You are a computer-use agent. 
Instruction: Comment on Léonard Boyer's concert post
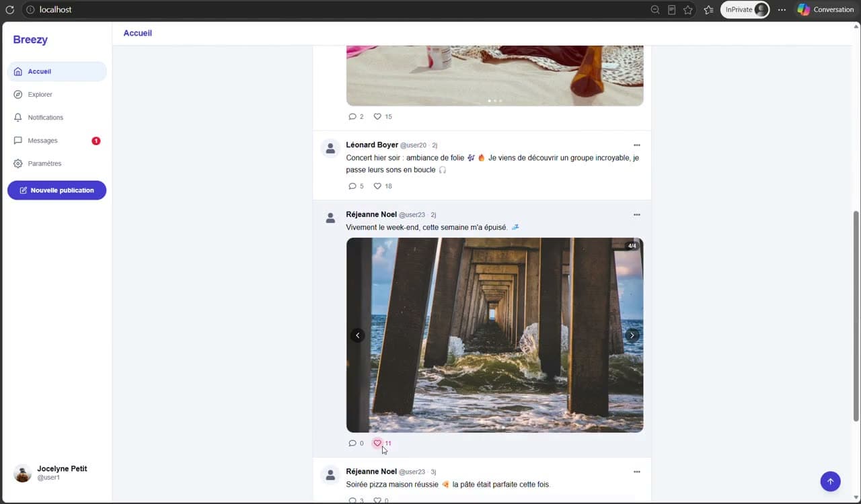point(356,186)
